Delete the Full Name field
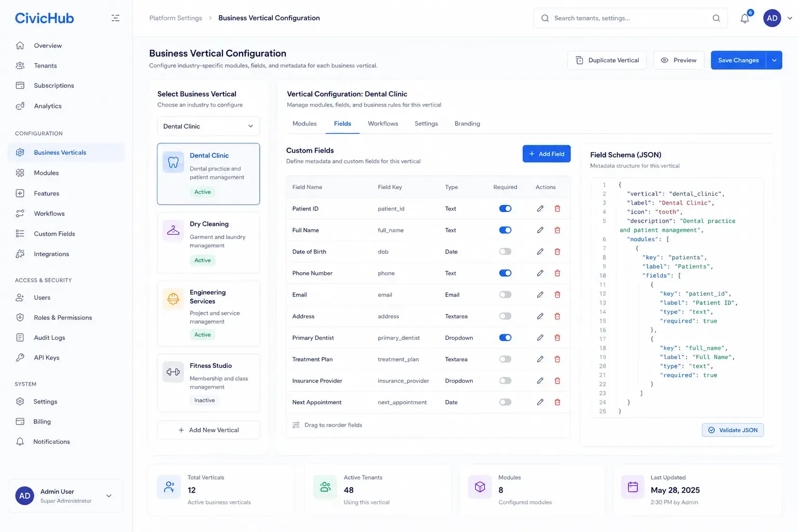 (557, 230)
